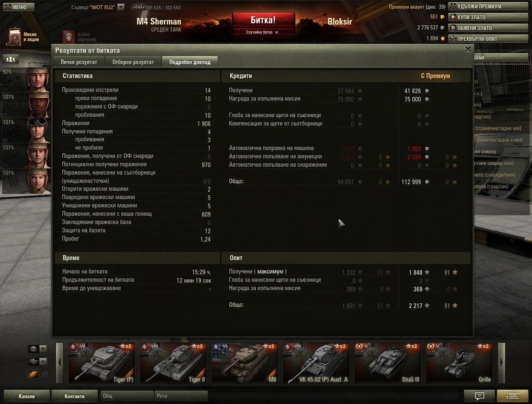The width and height of the screenshot is (532, 404).
Task: Open the crew group icon button
Action: pyautogui.click(x=11, y=59)
